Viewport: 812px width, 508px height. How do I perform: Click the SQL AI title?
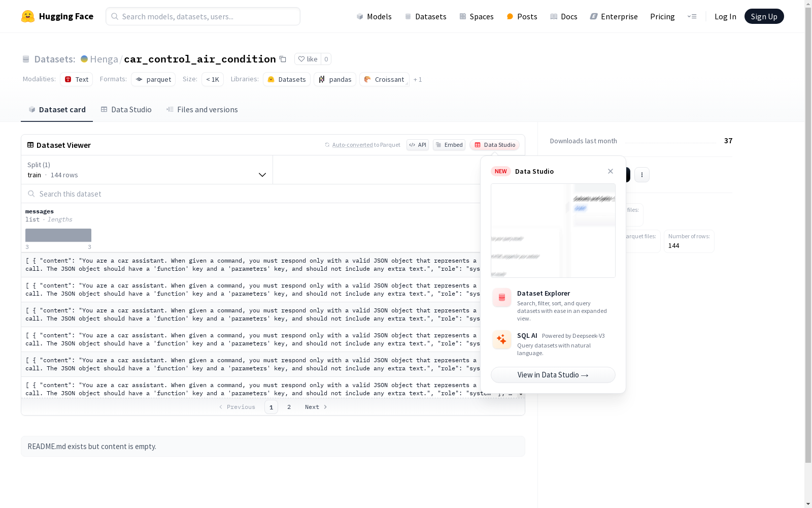pos(527,335)
